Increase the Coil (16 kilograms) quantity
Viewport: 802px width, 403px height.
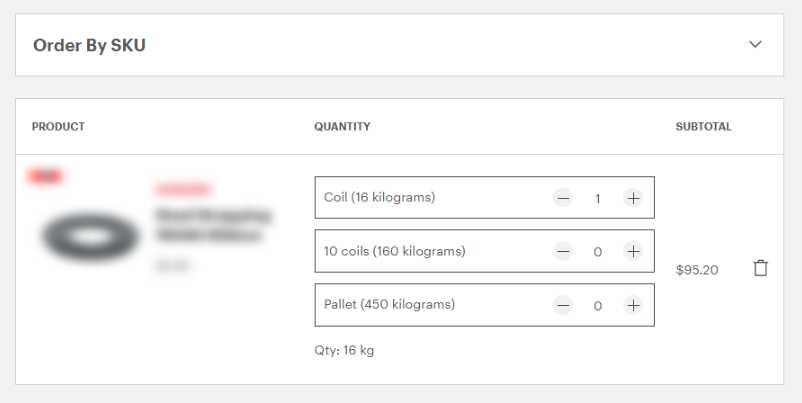tap(633, 198)
